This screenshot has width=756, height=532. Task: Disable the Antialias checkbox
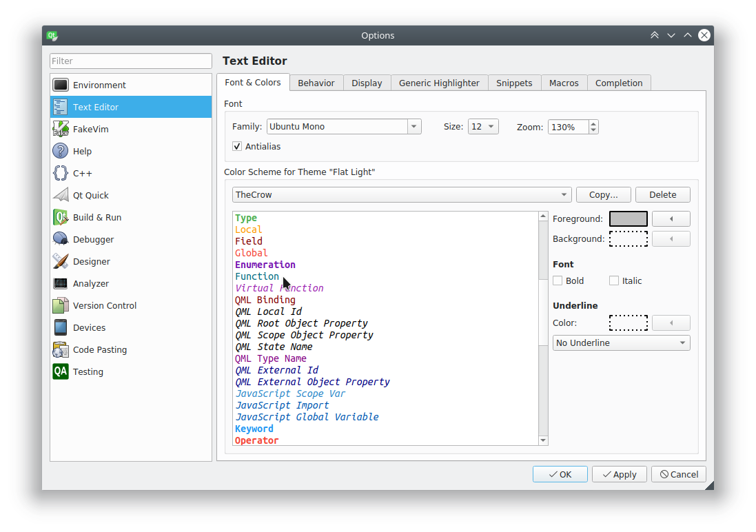(238, 146)
